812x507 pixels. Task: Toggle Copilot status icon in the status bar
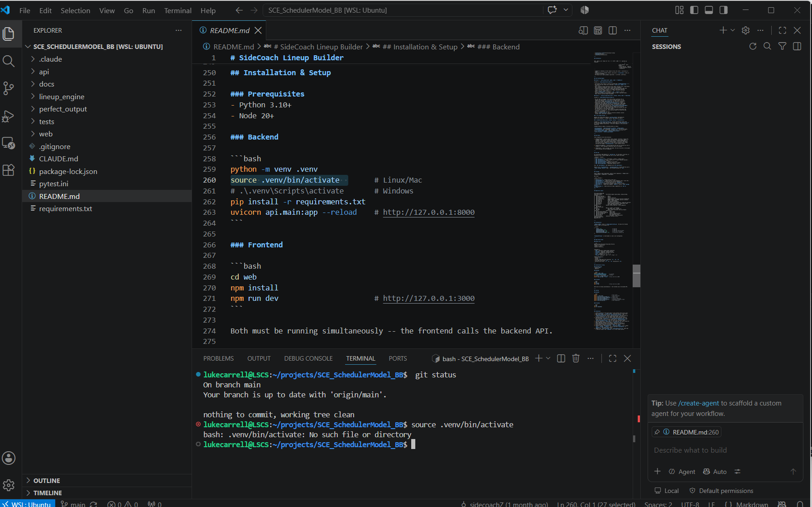tap(782, 504)
